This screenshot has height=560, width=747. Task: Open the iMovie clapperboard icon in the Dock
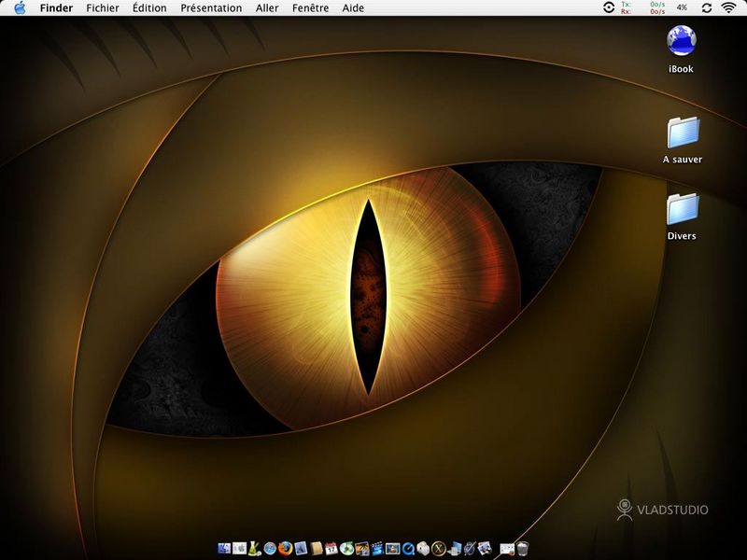[377, 549]
